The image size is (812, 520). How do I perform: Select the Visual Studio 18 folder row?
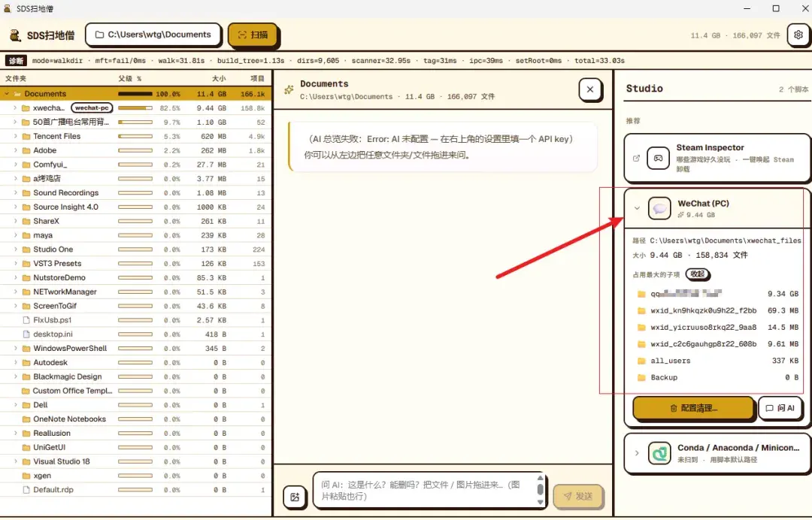point(135,461)
